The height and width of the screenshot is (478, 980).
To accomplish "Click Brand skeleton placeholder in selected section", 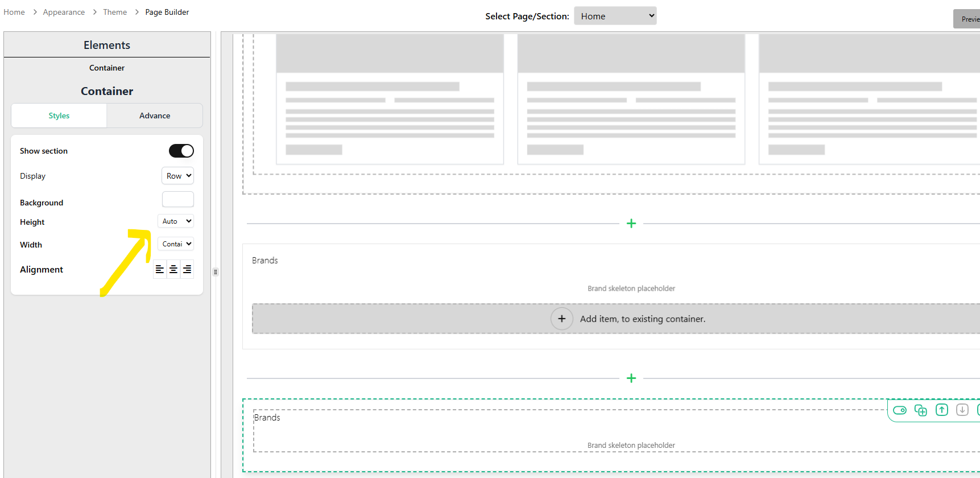I will click(631, 446).
